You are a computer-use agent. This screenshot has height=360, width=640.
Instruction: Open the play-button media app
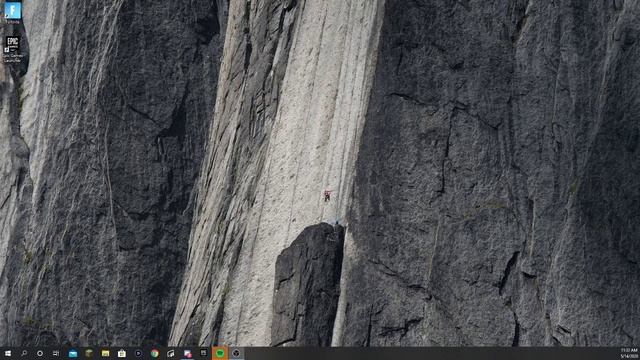point(138,353)
